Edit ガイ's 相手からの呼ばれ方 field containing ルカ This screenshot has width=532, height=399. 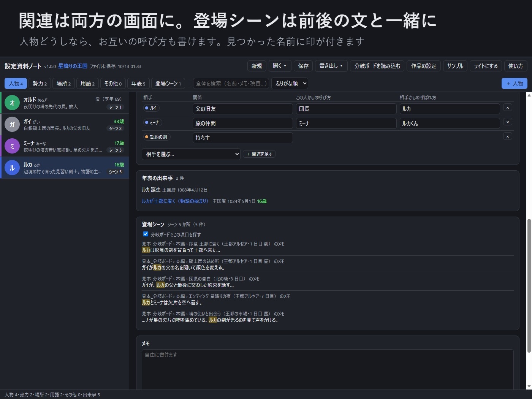coord(450,109)
